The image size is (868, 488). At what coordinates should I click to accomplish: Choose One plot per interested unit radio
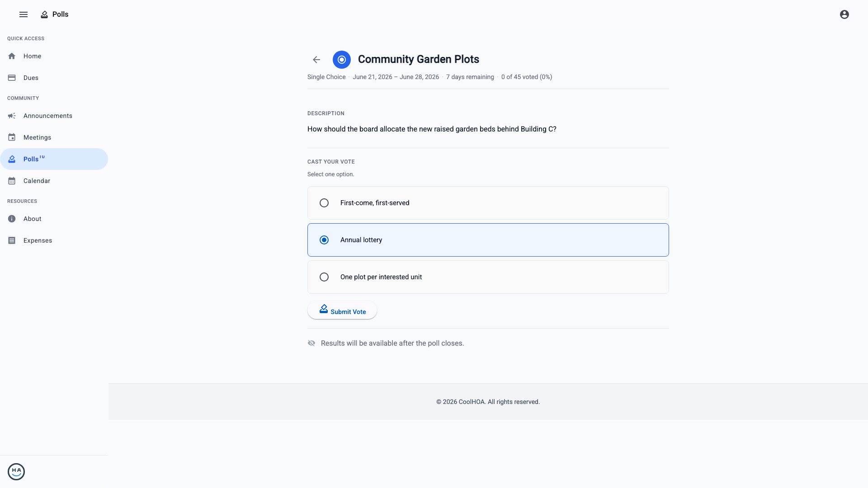pyautogui.click(x=324, y=277)
